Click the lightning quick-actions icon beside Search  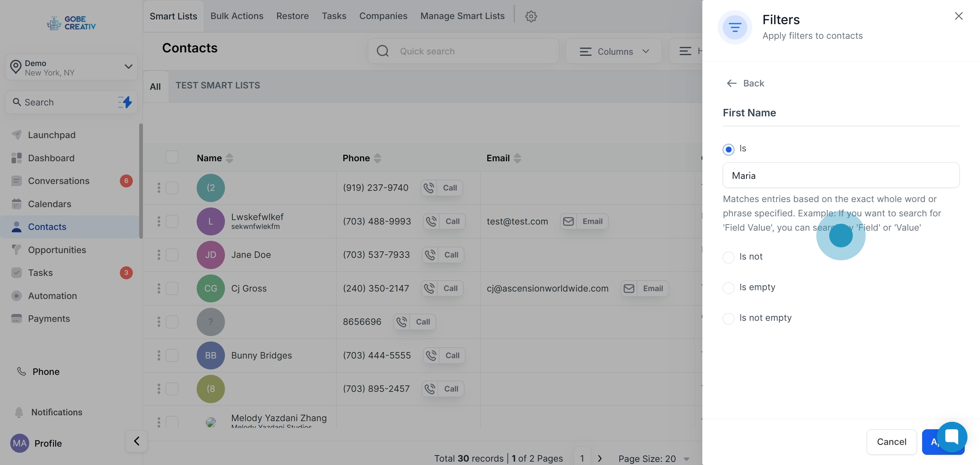(125, 102)
